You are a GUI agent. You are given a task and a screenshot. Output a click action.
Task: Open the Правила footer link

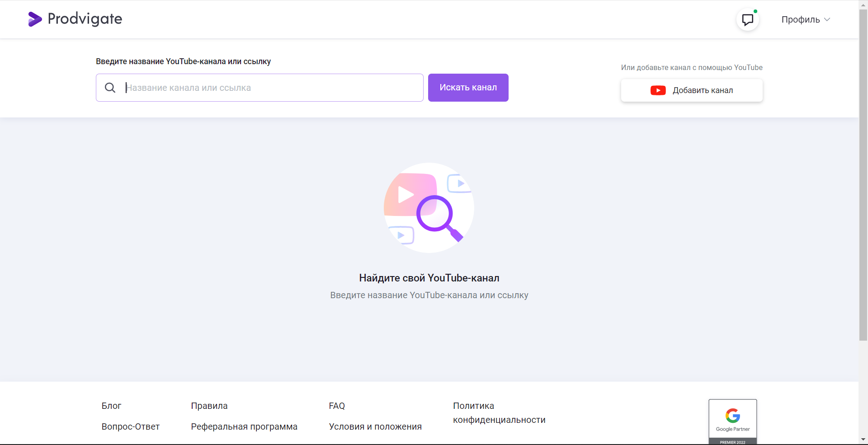pyautogui.click(x=209, y=406)
